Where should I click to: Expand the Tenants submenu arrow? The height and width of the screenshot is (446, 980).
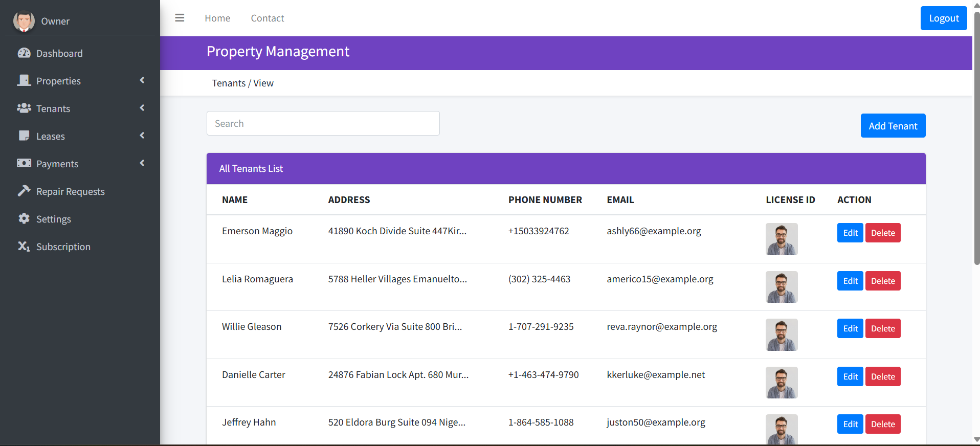142,108
